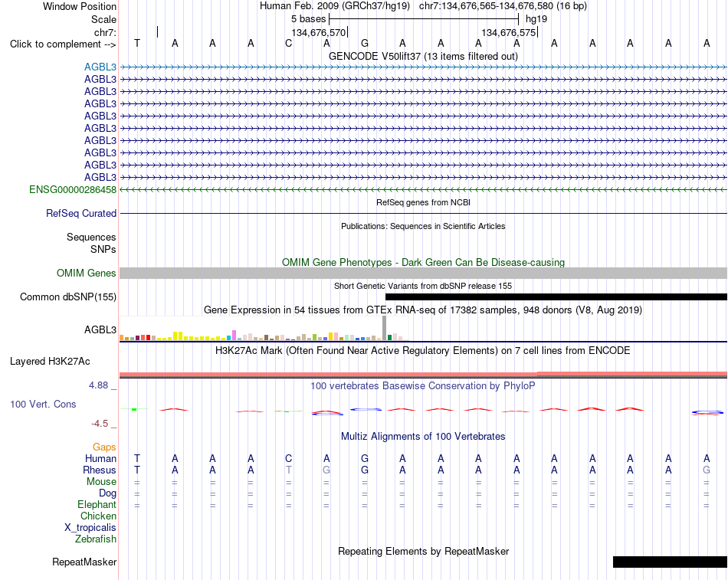
Task: Open 'Multiz Alignments of 100 Vertebrates' title
Action: 423,437
